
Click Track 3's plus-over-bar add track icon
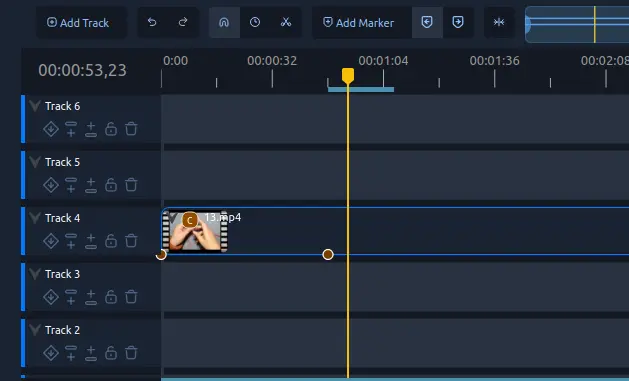click(x=91, y=297)
